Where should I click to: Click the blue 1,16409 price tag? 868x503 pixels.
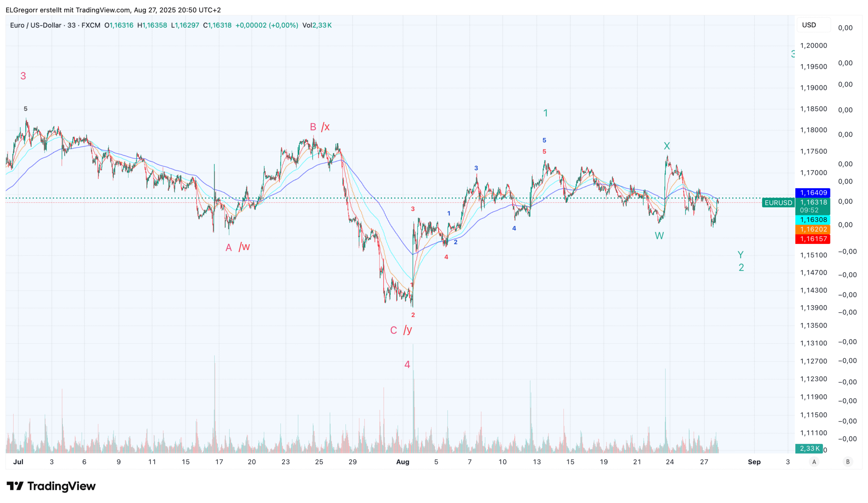click(813, 193)
